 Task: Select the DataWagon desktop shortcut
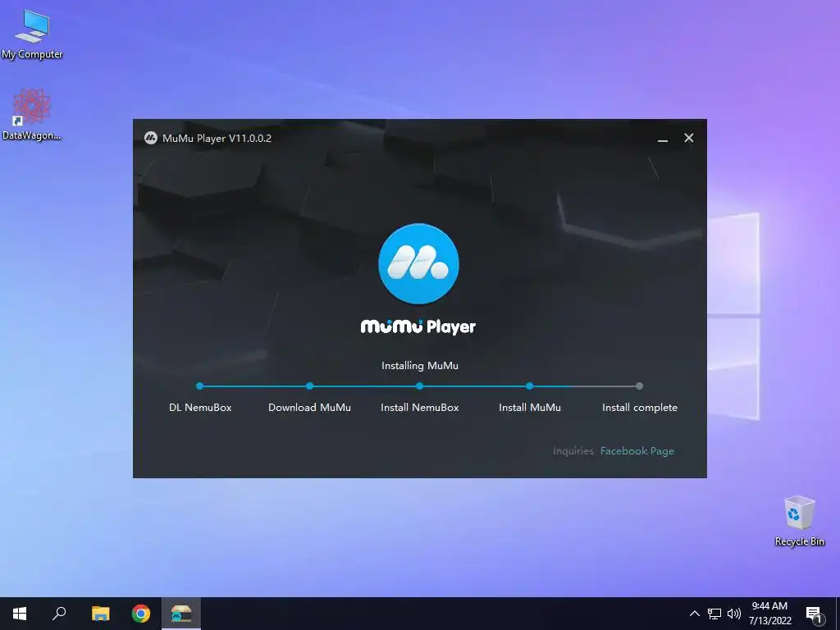coord(32,115)
